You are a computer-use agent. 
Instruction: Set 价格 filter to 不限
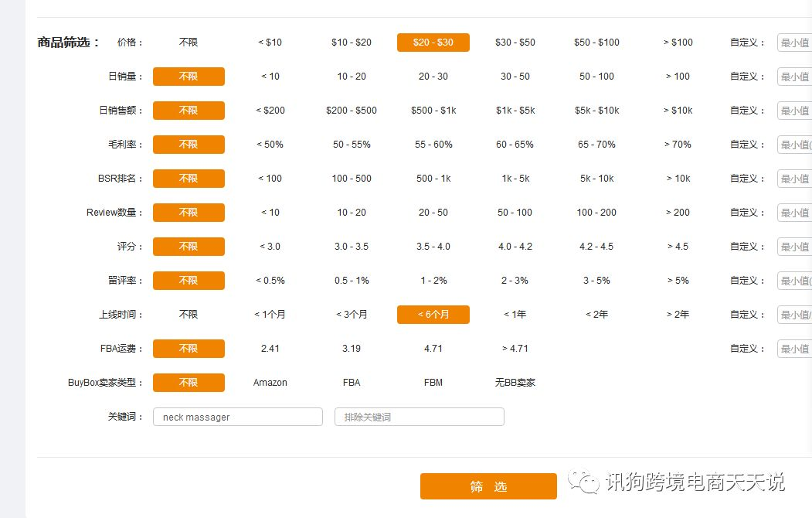click(x=189, y=43)
